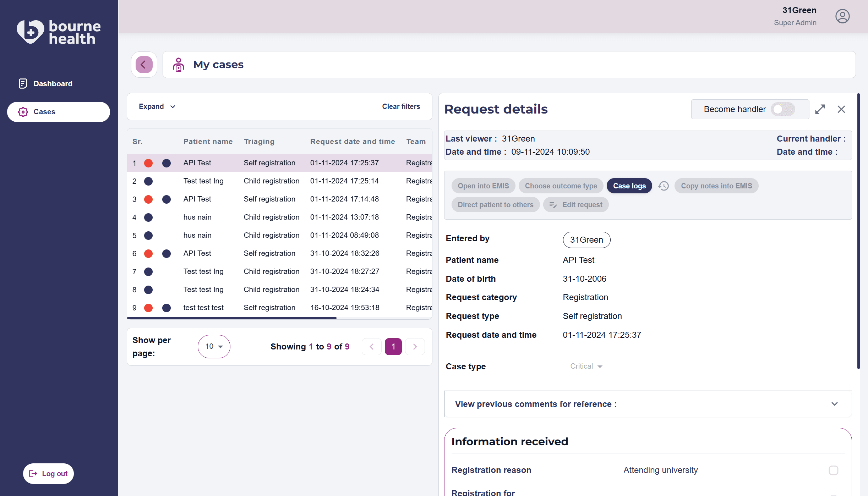The height and width of the screenshot is (496, 868).
Task: Select API Test case at 18:32:26
Action: click(x=279, y=254)
